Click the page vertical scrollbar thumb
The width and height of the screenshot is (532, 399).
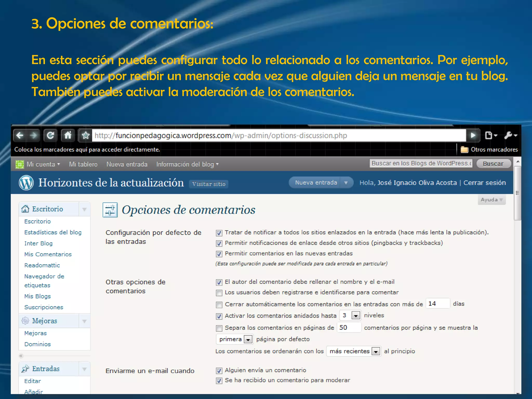coord(517,193)
